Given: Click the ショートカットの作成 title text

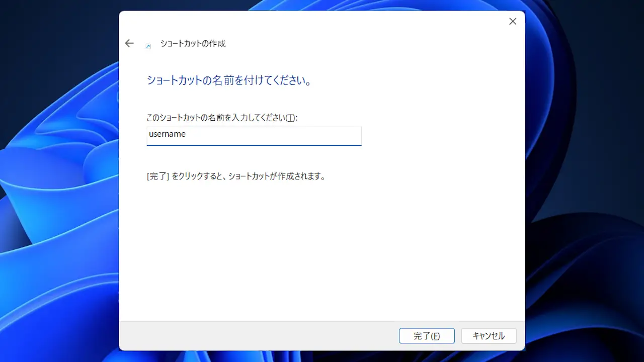Looking at the screenshot, I should click(193, 44).
